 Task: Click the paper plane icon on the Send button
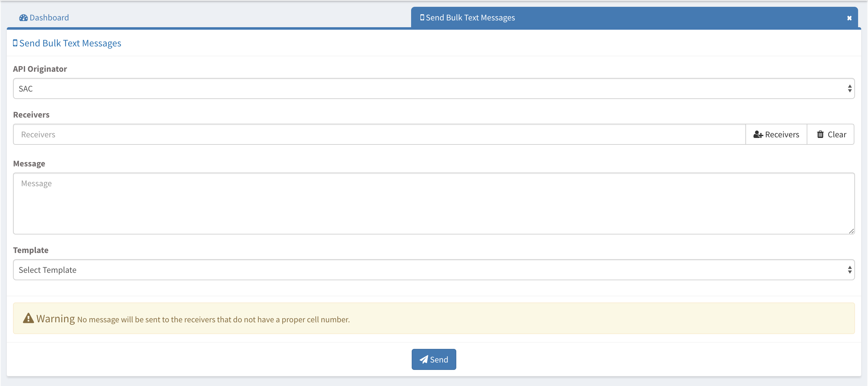click(423, 359)
